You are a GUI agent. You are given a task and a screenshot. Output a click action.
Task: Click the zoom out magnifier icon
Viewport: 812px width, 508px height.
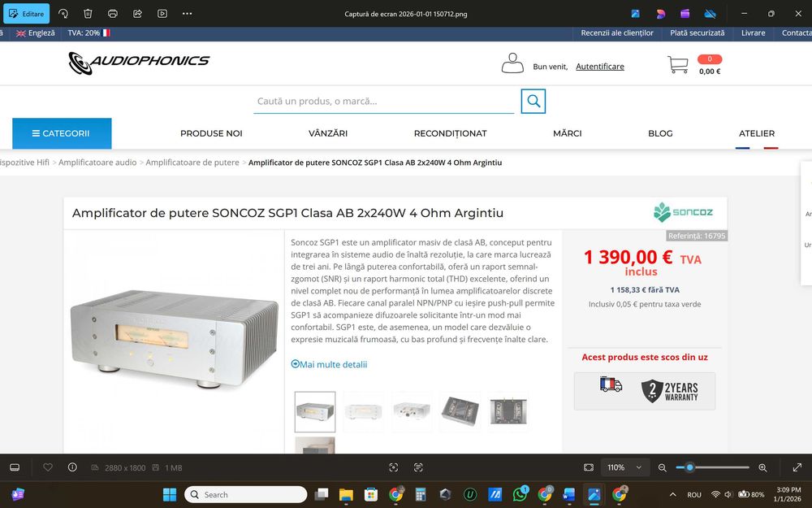663,467
